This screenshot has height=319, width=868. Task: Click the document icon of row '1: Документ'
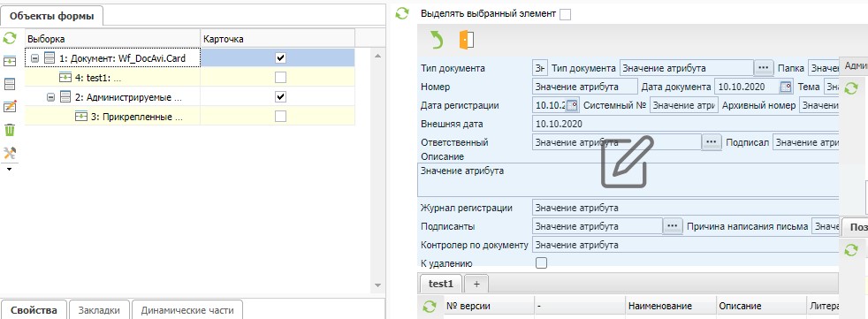pyautogui.click(x=49, y=57)
